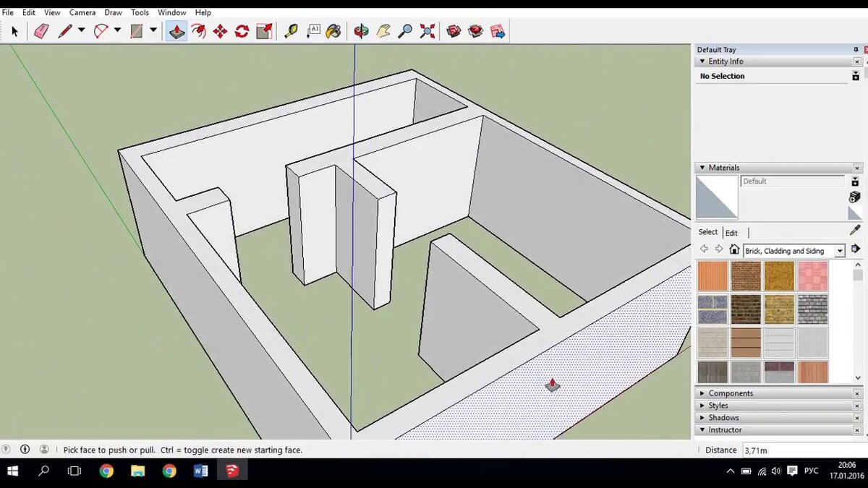Open the Arc tool dropdown arrow
The image size is (868, 488).
coord(117,30)
